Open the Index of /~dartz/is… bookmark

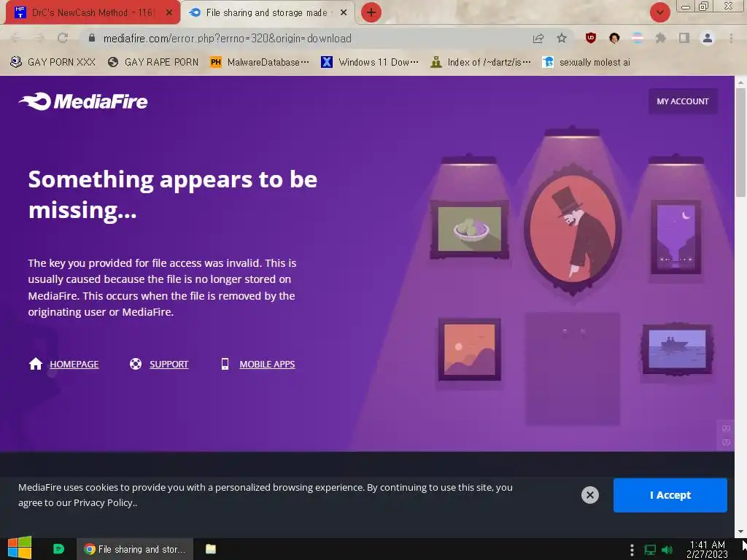tap(480, 63)
